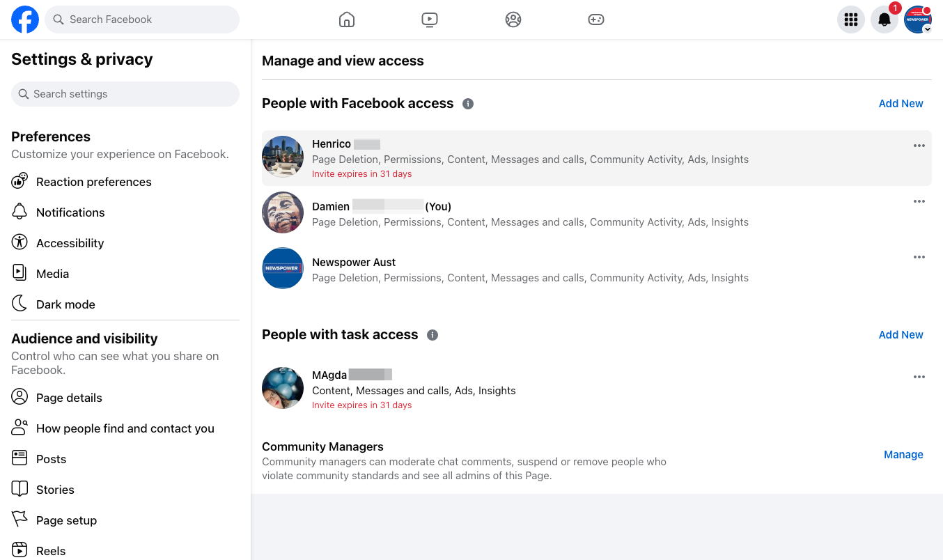Click the Search Facebook field
The width and height of the screenshot is (943, 560).
(x=142, y=20)
